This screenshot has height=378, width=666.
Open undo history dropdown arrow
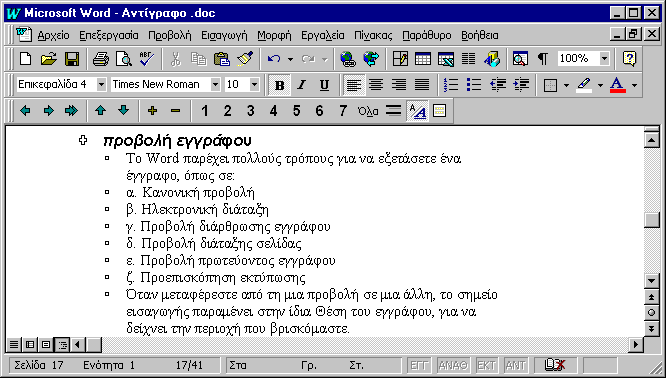(291, 59)
